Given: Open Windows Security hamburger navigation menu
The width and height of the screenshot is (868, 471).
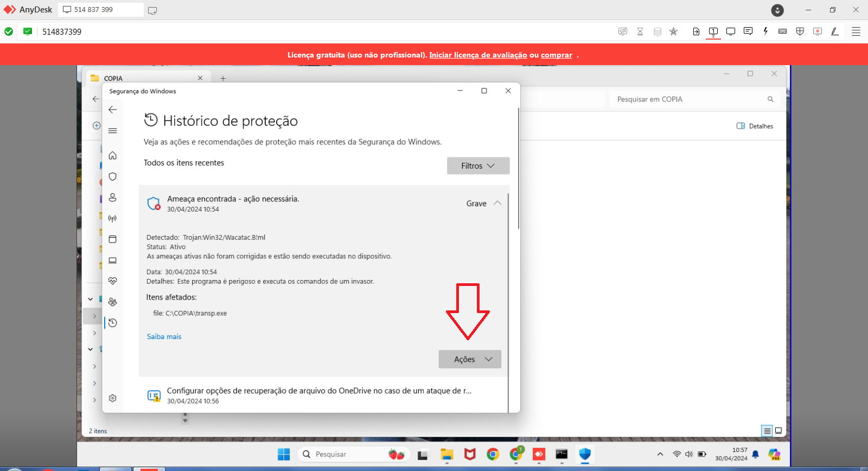Looking at the screenshot, I should (113, 131).
